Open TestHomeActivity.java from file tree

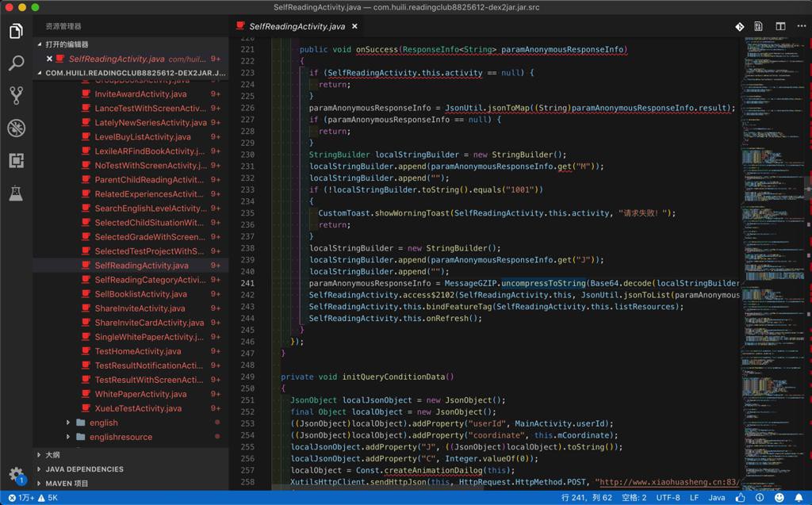[137, 351]
